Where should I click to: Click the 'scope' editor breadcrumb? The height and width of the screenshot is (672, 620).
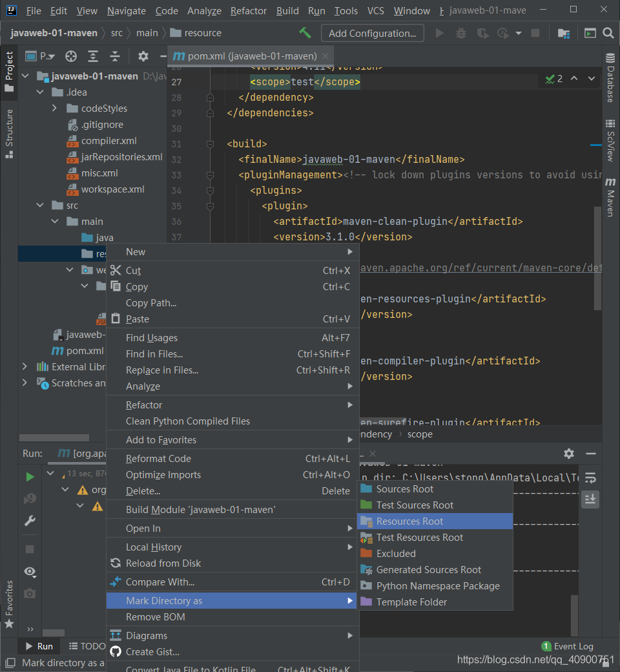tap(420, 434)
